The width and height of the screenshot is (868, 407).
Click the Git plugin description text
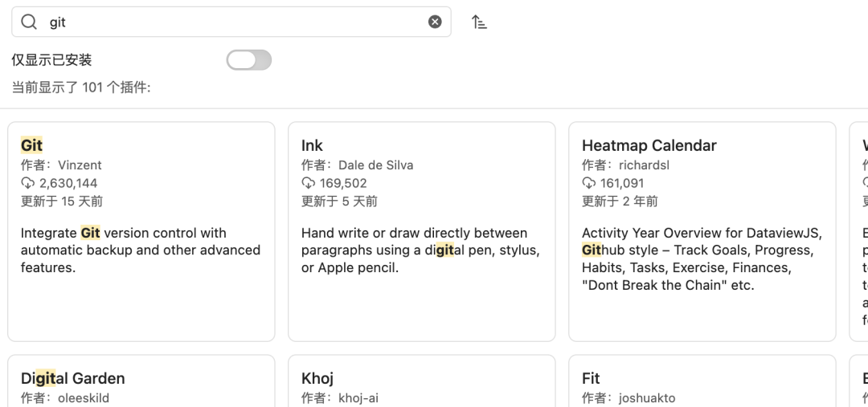pos(141,250)
